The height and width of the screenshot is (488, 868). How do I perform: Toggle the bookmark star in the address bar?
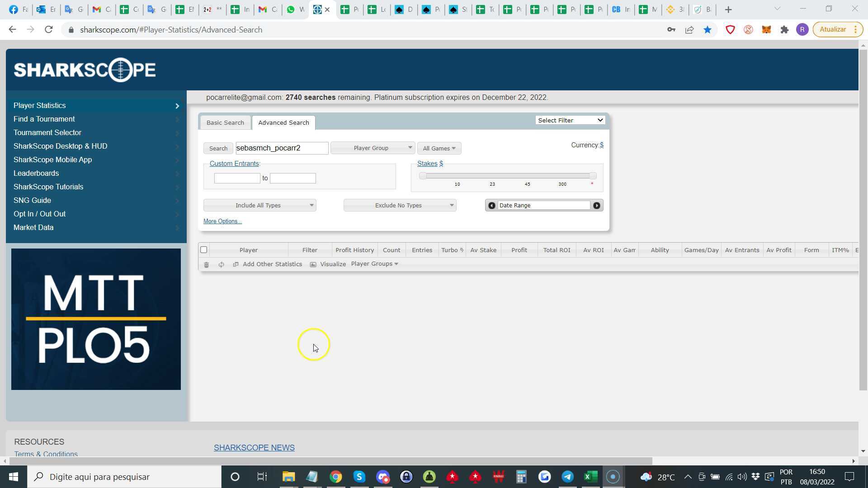click(708, 29)
